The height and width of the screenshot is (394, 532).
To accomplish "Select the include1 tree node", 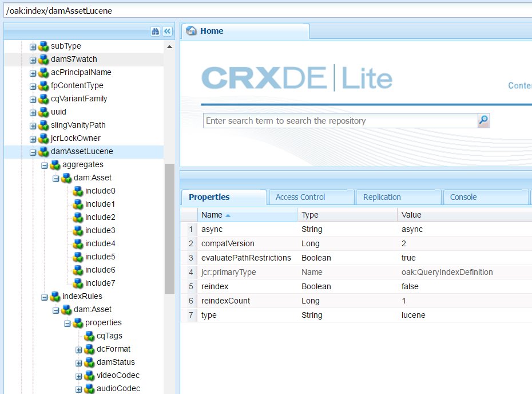I will (100, 204).
